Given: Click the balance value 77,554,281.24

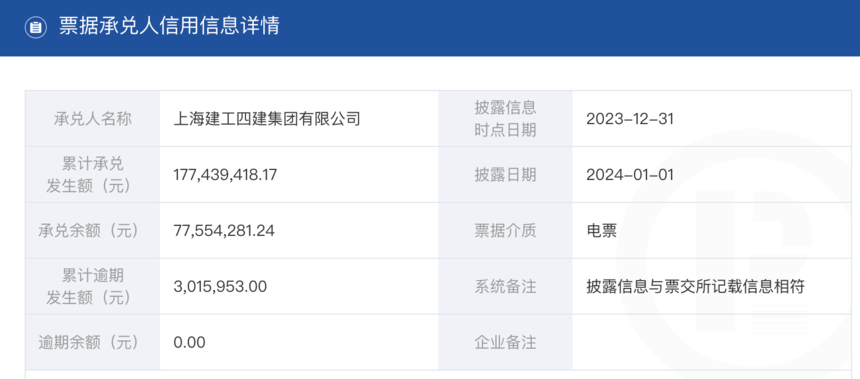Looking at the screenshot, I should [x=224, y=231].
